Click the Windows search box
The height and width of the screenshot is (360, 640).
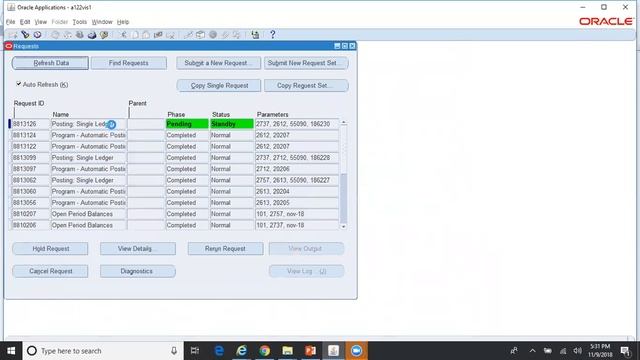click(x=102, y=351)
